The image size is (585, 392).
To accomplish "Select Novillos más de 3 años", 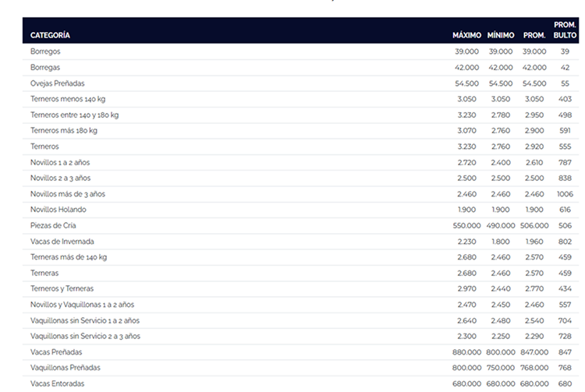I will tap(68, 194).
